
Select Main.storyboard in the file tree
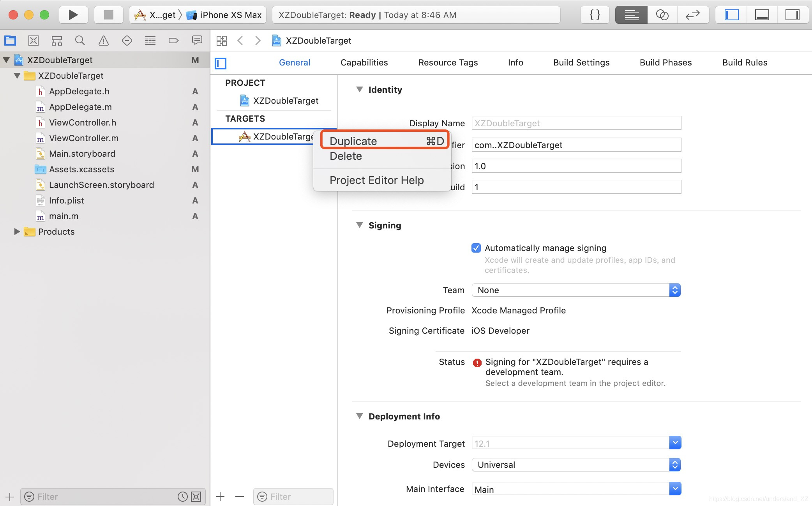point(82,154)
